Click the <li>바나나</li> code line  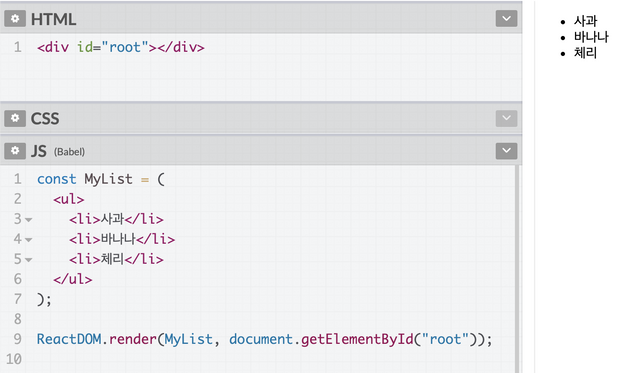(122, 239)
